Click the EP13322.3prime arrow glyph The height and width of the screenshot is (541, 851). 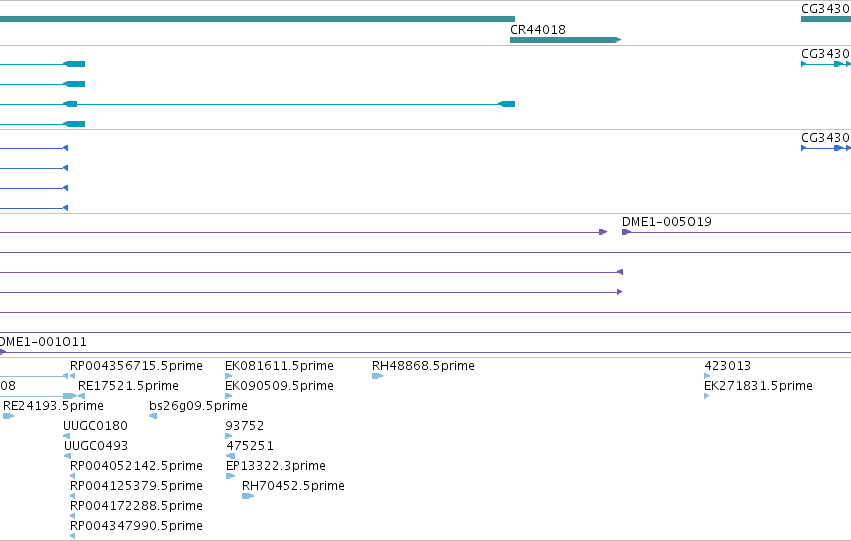(230, 476)
